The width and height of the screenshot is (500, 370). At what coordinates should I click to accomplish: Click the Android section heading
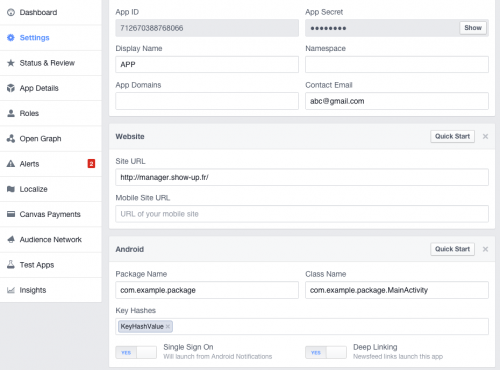pos(130,249)
